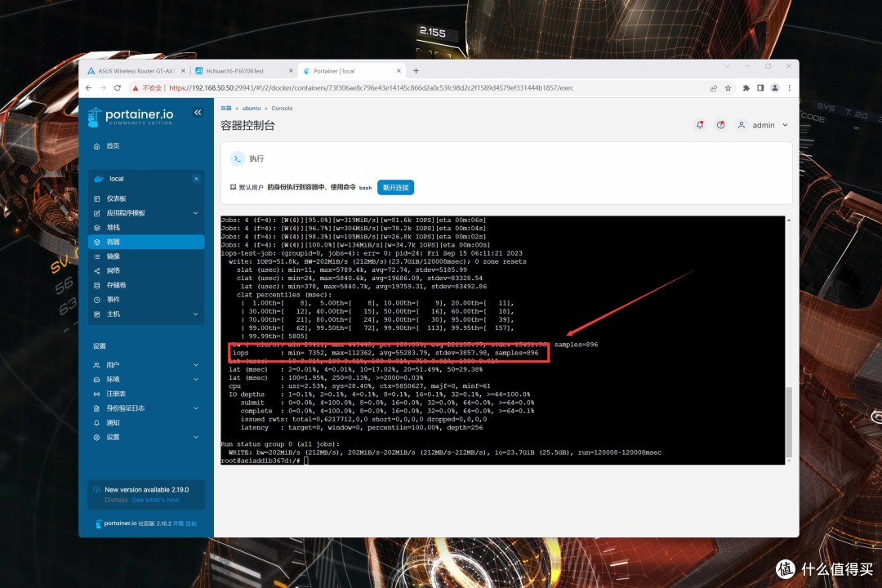Open the 仪表板 dashboard icon

click(96, 198)
